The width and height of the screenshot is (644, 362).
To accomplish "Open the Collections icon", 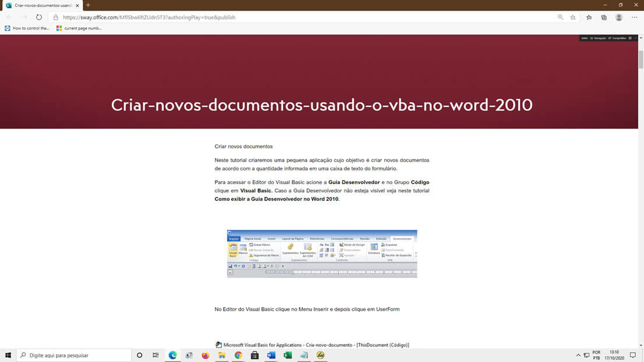I will (x=604, y=17).
